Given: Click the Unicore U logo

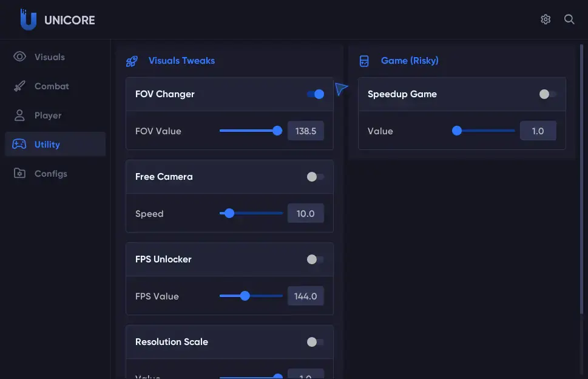Looking at the screenshot, I should coord(28,19).
